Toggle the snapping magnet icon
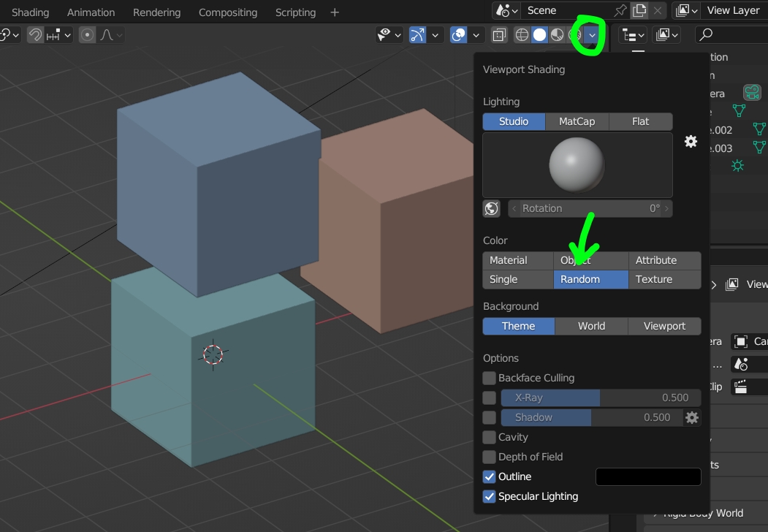This screenshot has height=532, width=768. click(x=34, y=34)
